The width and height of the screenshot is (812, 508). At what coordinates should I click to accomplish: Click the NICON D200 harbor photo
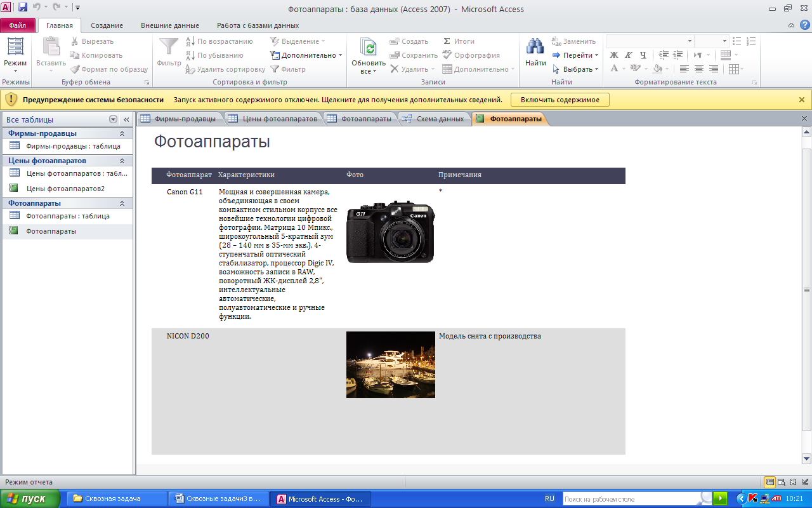tap(391, 364)
